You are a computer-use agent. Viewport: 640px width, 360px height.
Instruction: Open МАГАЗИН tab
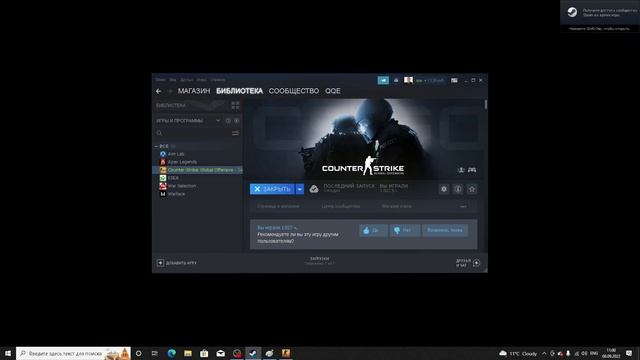[x=194, y=91]
